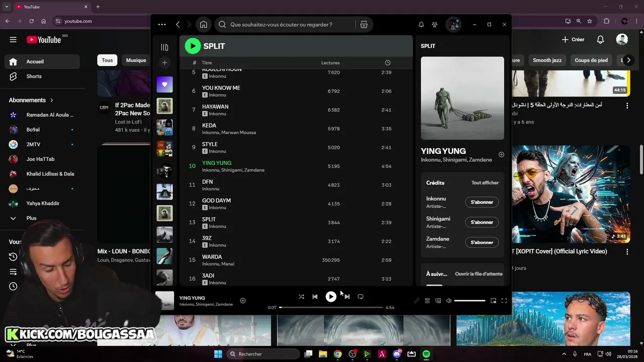Toggle repeat in Spotify player
Image resolution: width=644 pixels, height=362 pixels.
(x=360, y=297)
